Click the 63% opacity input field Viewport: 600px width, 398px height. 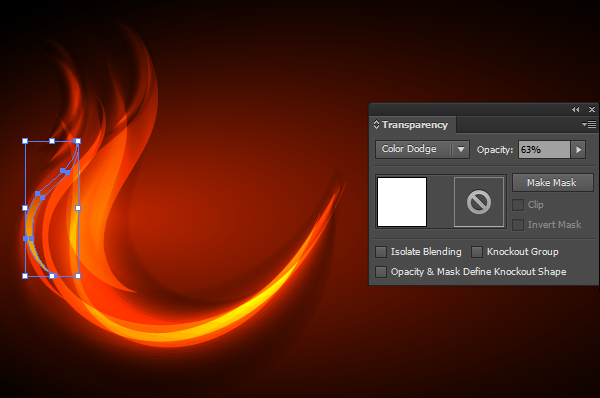click(544, 150)
